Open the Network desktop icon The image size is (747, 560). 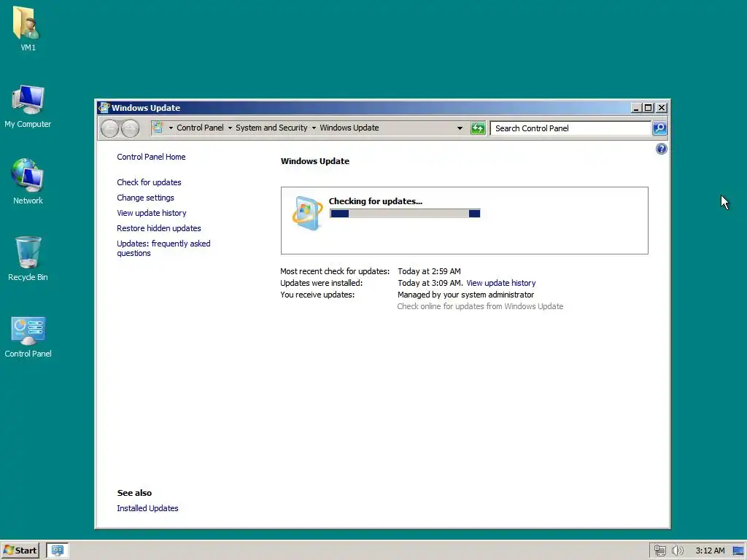click(28, 182)
